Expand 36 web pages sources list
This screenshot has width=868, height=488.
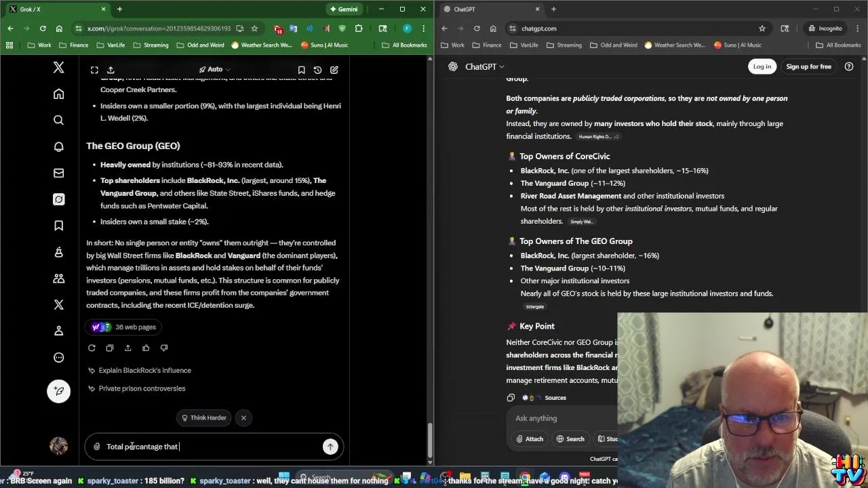coord(124,327)
